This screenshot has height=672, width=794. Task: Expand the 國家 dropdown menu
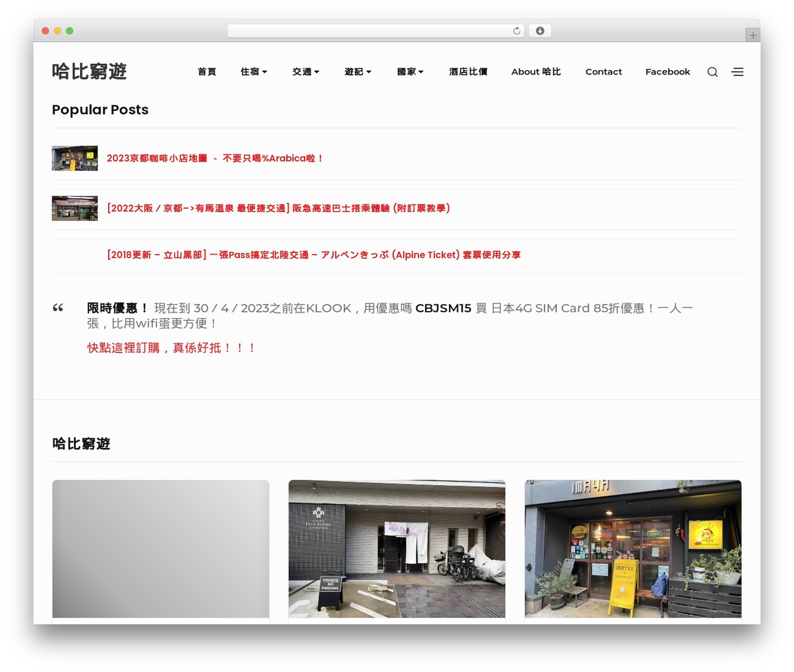(x=410, y=72)
